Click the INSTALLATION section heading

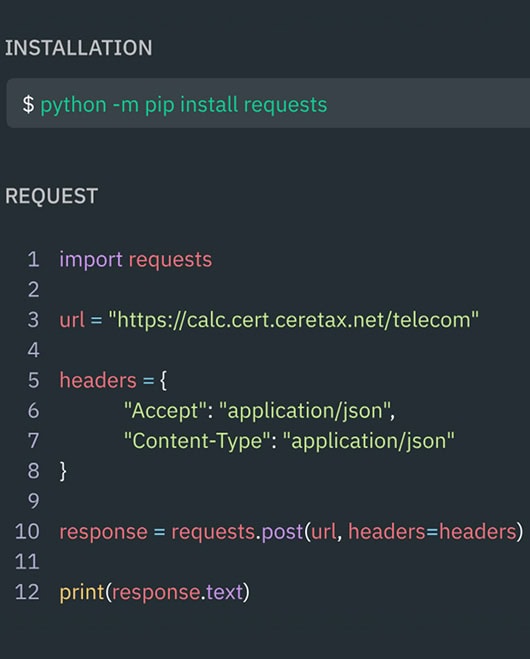pos(79,47)
